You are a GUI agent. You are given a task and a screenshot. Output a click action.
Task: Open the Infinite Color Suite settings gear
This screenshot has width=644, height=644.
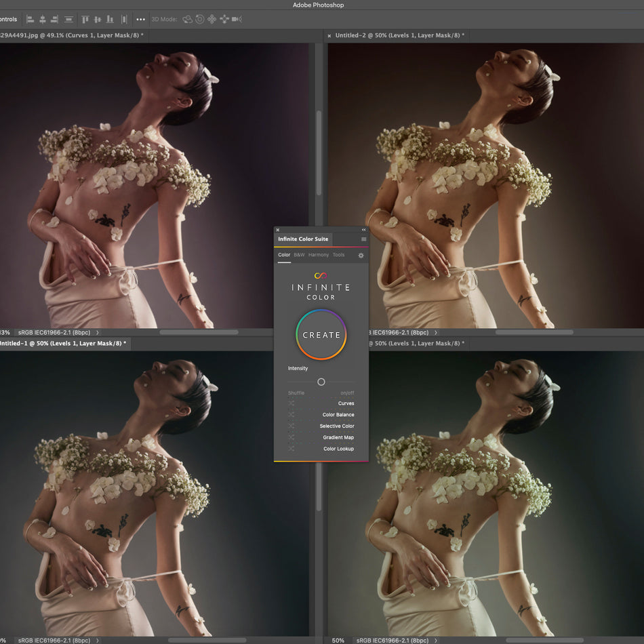tap(362, 255)
